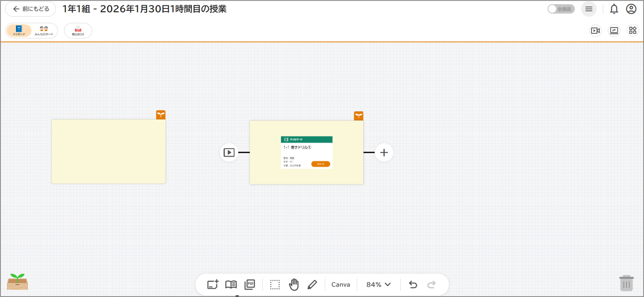Toggle the 全画面 fullscreen switch
Viewport: 644px width, 297px height.
pos(561,9)
